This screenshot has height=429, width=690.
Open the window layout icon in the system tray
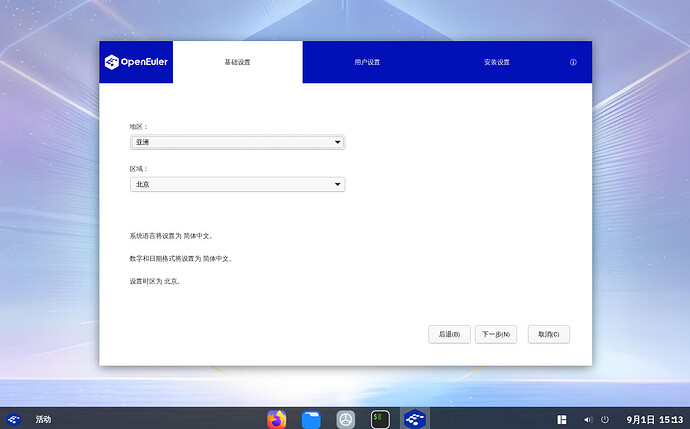[562, 419]
